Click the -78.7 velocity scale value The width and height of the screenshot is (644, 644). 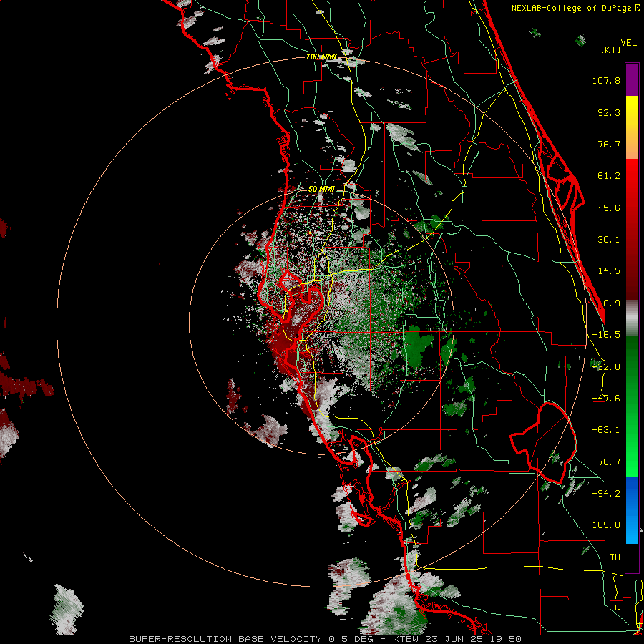(606, 462)
